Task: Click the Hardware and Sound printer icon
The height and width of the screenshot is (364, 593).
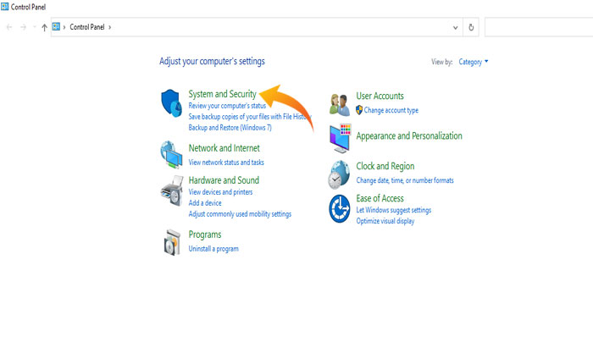Action: 171,191
